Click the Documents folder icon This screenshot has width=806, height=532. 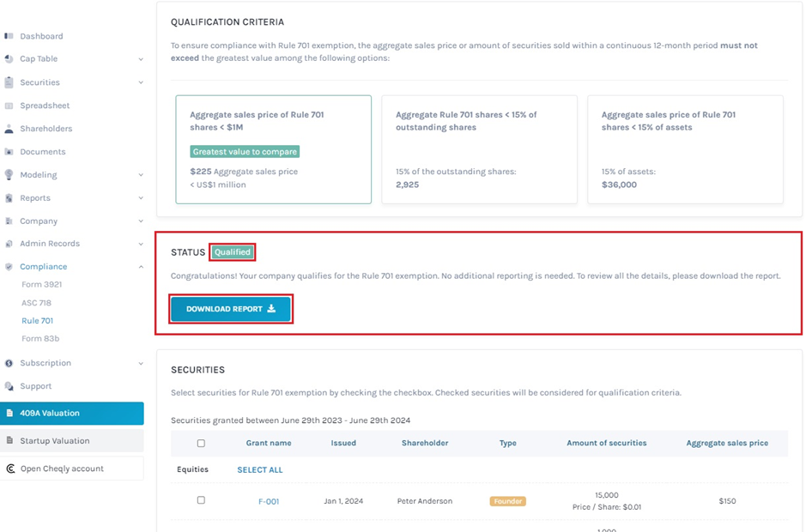pos(9,152)
